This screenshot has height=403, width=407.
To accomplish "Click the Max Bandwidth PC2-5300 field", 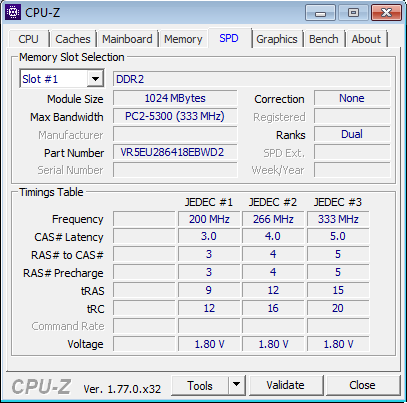I will 175,116.
